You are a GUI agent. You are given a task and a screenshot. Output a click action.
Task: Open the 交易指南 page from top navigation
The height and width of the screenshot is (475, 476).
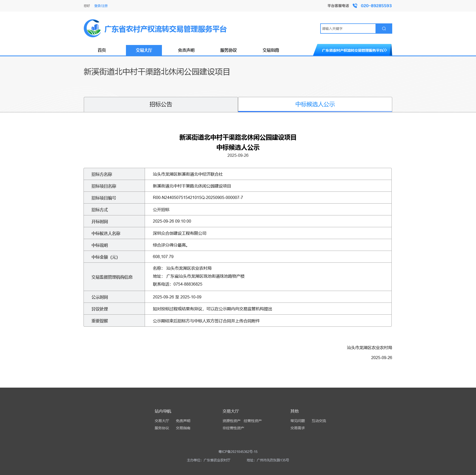point(271,50)
